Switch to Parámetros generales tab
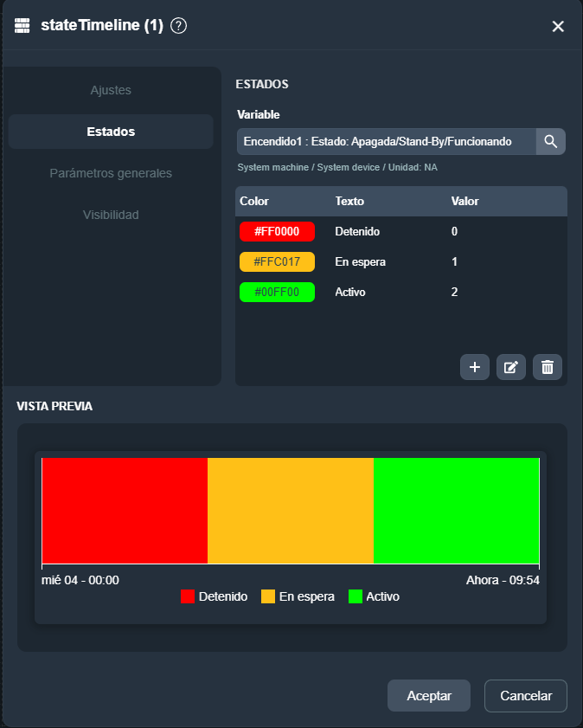 [111, 173]
